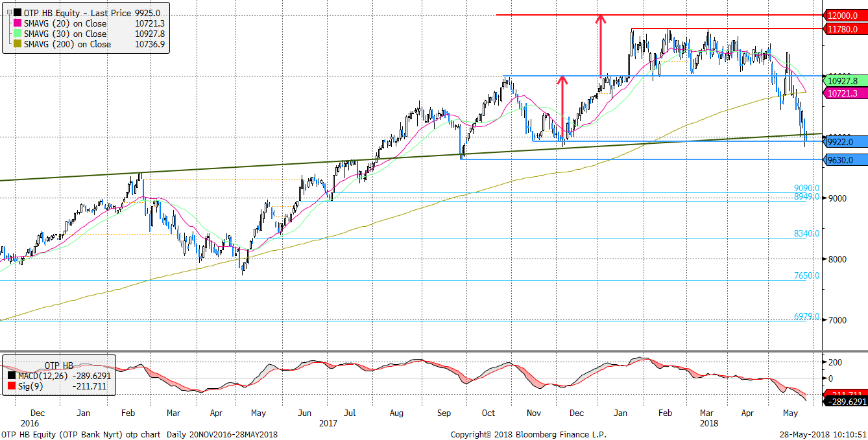The height and width of the screenshot is (440, 868).
Task: Click the OTP HB title in MACD legend
Action: tap(58, 364)
